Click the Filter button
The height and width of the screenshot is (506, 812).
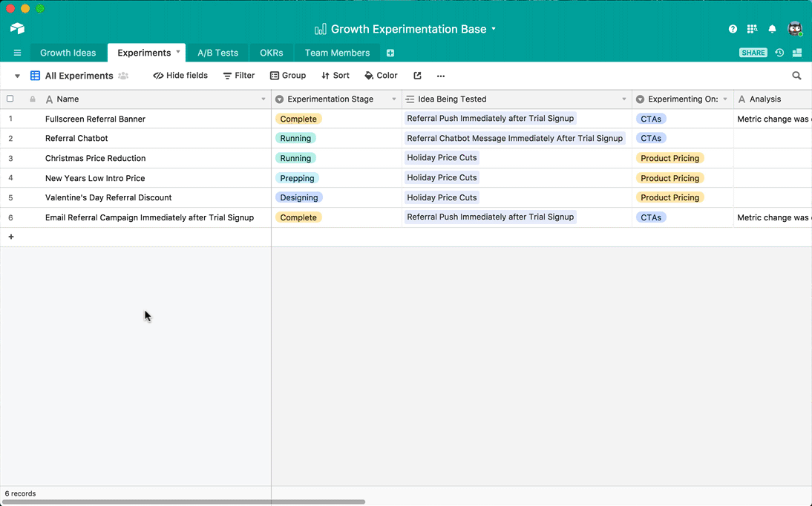pos(239,76)
